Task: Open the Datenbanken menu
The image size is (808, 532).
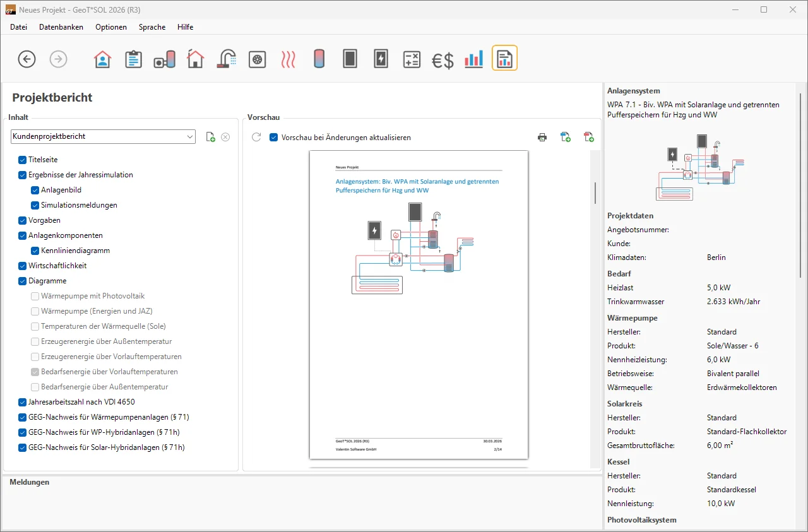Action: pos(61,27)
